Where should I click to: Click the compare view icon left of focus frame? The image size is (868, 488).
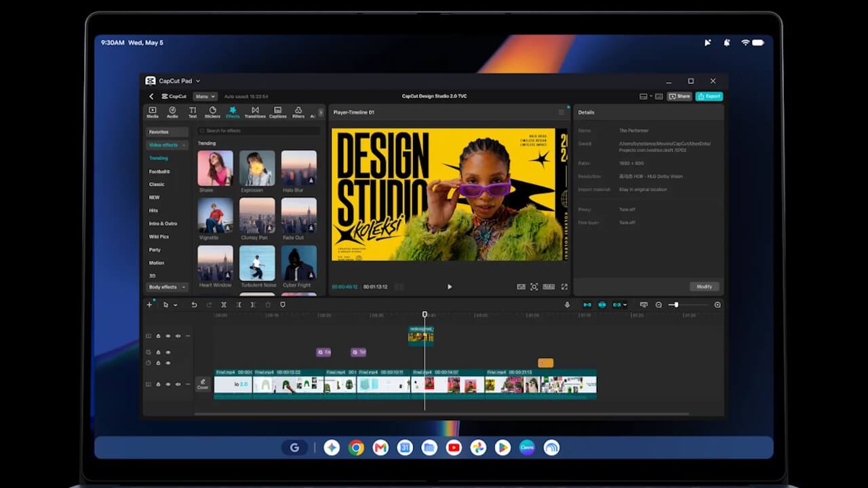click(x=521, y=287)
